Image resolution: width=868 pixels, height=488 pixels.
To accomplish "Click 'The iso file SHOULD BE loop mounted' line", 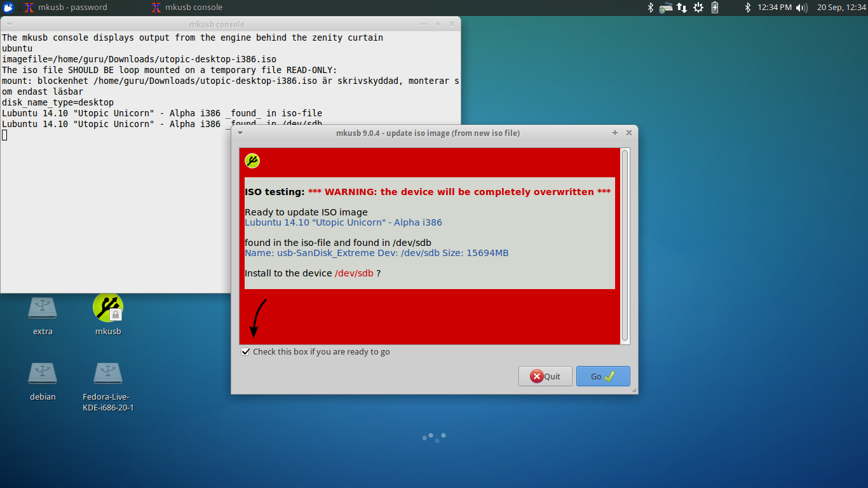I will [x=170, y=70].
